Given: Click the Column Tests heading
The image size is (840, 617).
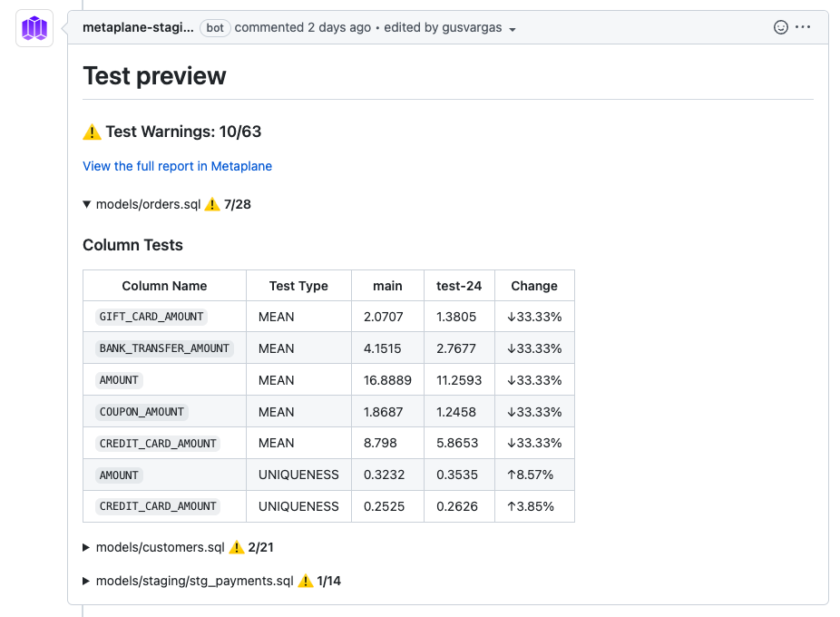Looking at the screenshot, I should 132,245.
